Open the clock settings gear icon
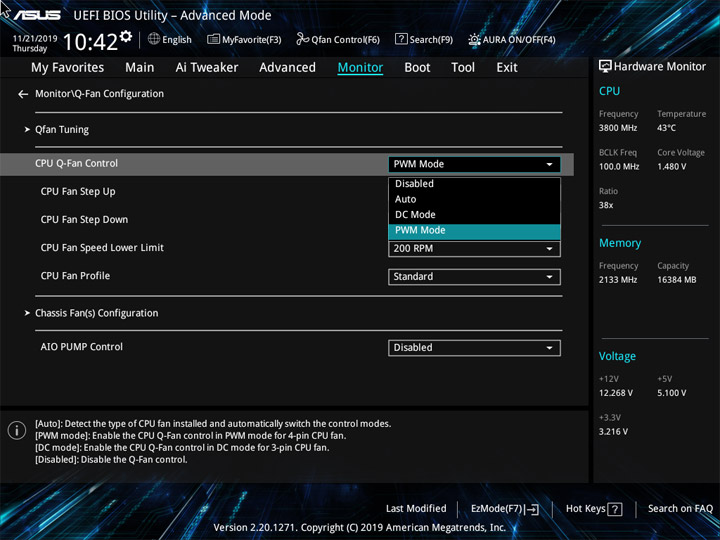Screen dimensions: 720x540 [126, 36]
